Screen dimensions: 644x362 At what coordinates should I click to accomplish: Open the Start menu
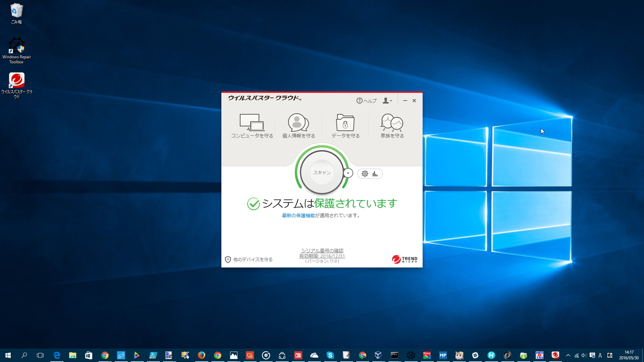coord(8,355)
